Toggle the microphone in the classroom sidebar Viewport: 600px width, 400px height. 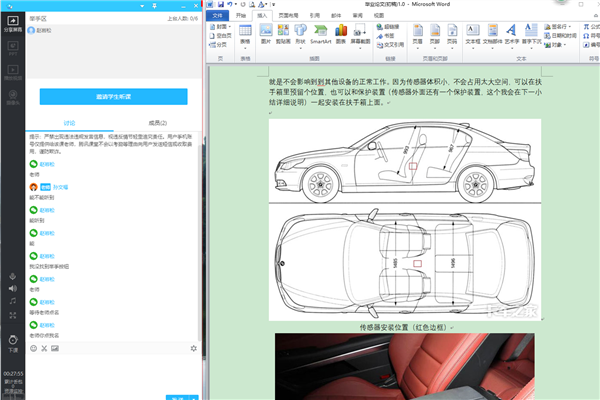pyautogui.click(x=13, y=276)
